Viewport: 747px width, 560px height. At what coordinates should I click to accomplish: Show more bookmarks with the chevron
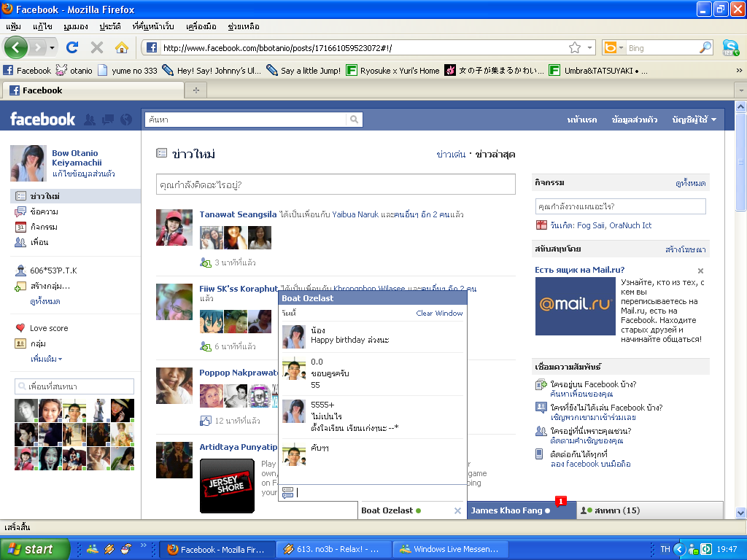[739, 71]
